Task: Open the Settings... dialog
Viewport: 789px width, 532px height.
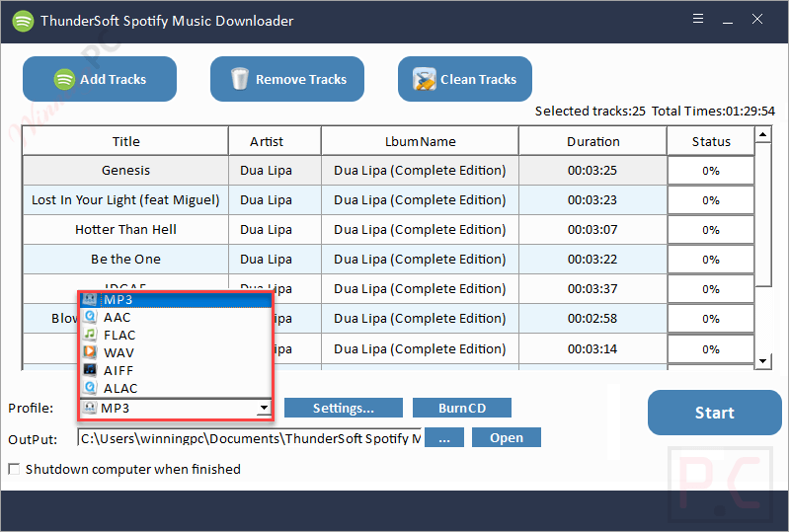Action: 344,408
